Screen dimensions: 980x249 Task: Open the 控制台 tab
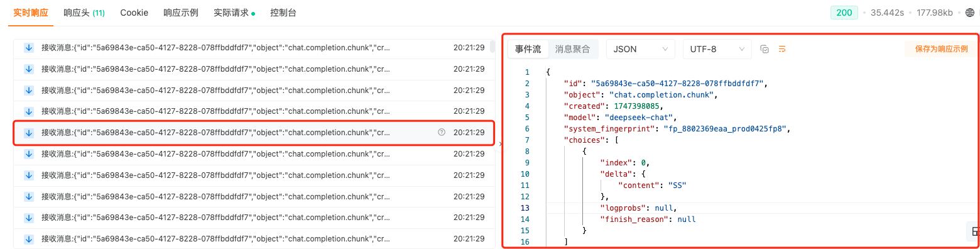tap(283, 13)
